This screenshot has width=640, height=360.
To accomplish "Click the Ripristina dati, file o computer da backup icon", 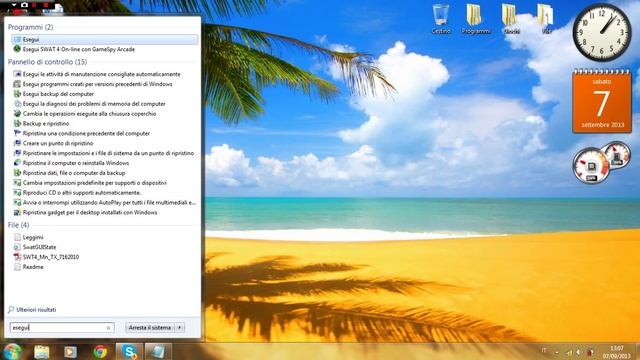I will point(17,173).
